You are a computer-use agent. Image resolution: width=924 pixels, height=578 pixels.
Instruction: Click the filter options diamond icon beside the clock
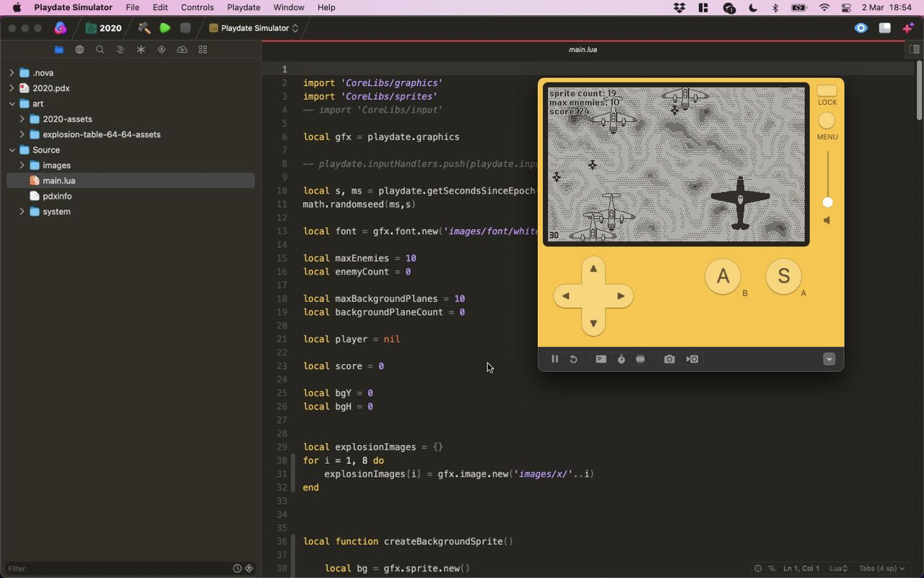(x=249, y=569)
